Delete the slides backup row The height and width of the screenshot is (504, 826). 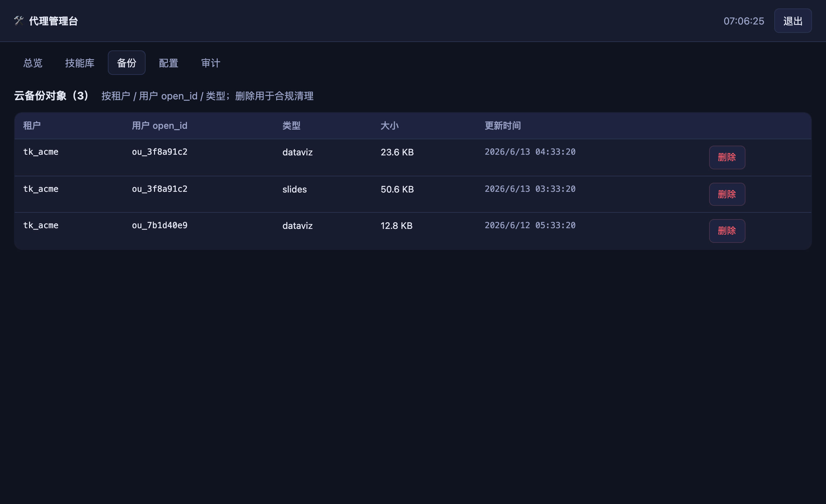click(727, 194)
